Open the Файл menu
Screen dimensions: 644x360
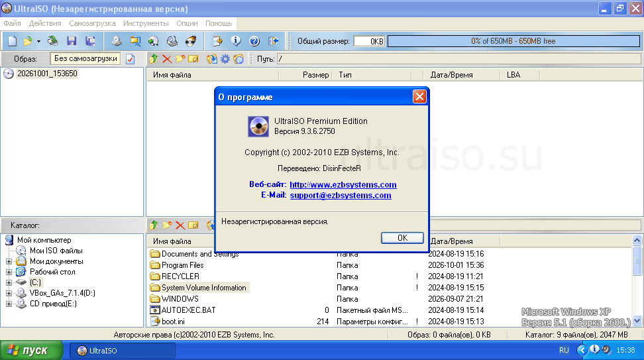click(x=13, y=23)
